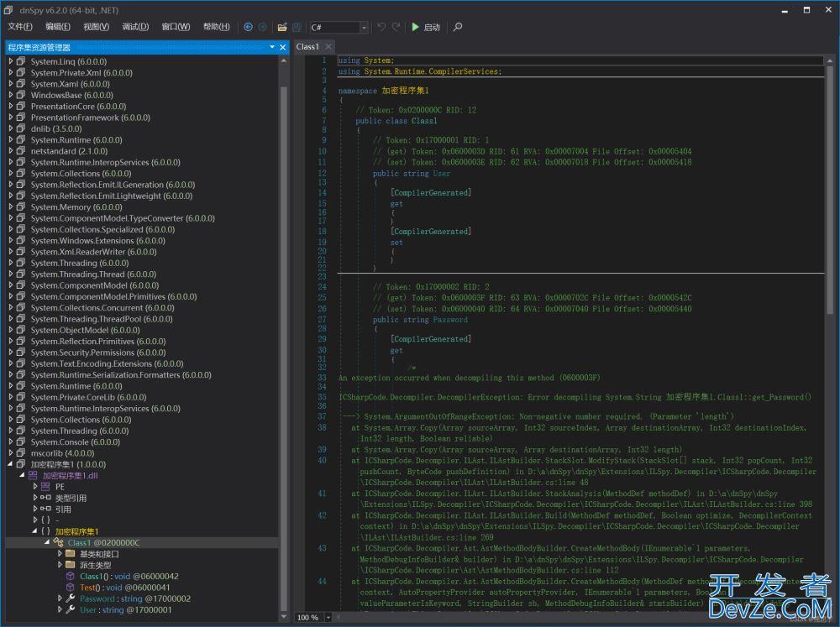Expand the Password property node
Screen dimensions: 840x627
click(60, 598)
